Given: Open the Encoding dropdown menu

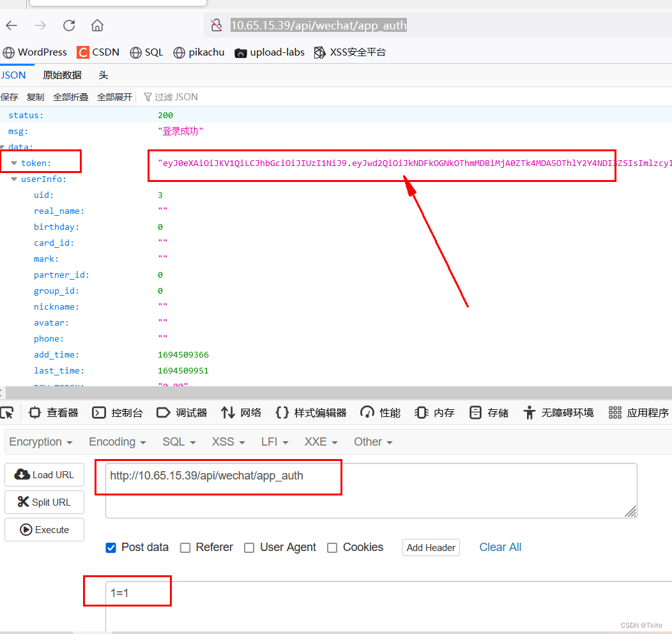Looking at the screenshot, I should [x=117, y=441].
